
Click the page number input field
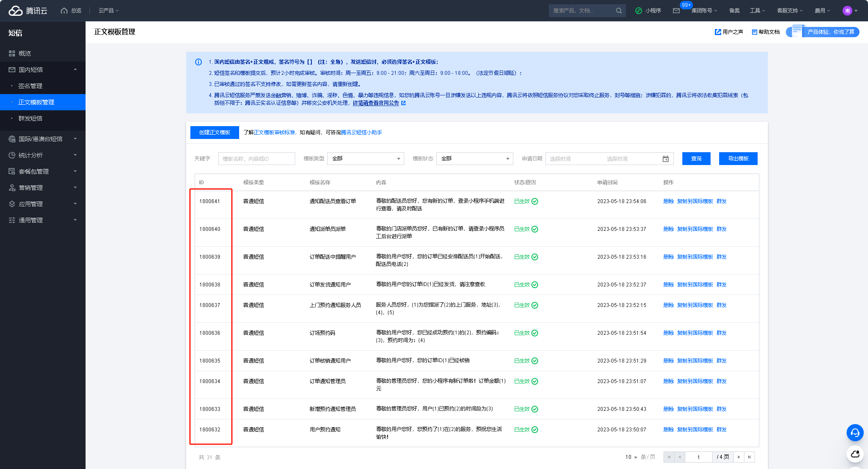pos(699,457)
